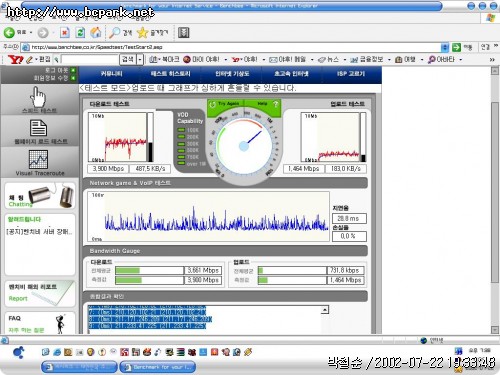Select the ISP menu tab
The image size is (500, 375).
[x=351, y=74]
